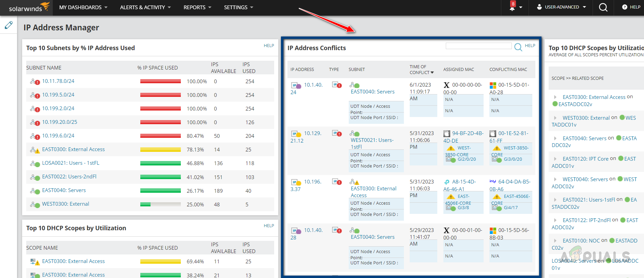Click the conflict type icon in the 10.196.3.37 row

337,182
